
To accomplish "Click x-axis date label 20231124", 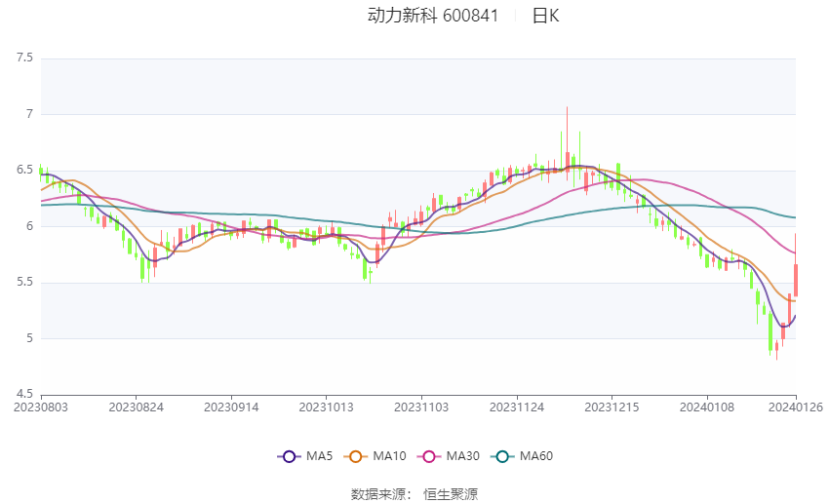I will point(517,407).
